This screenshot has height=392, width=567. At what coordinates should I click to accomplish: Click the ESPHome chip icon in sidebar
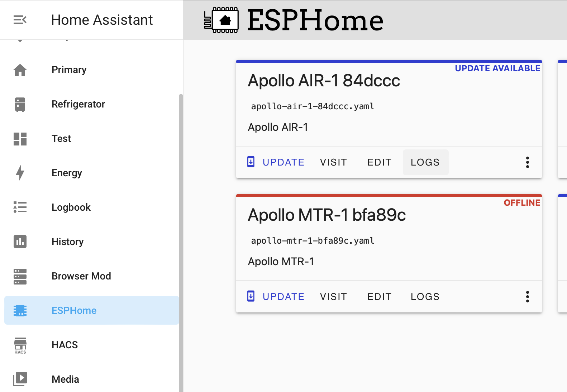(20, 310)
